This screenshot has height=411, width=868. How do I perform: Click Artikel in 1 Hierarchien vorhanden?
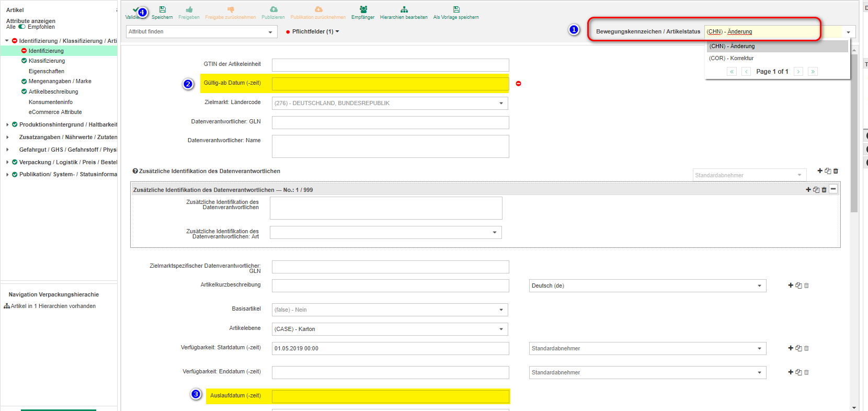53,306
